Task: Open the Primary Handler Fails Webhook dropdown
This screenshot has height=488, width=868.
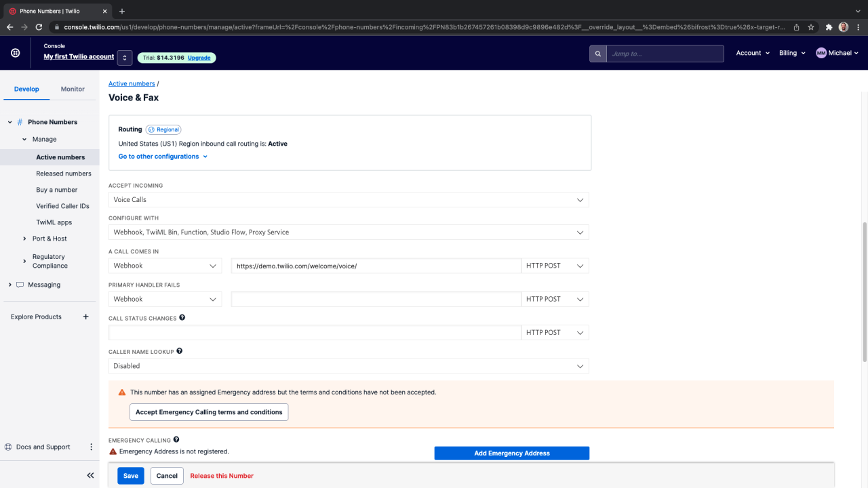Action: pos(165,299)
